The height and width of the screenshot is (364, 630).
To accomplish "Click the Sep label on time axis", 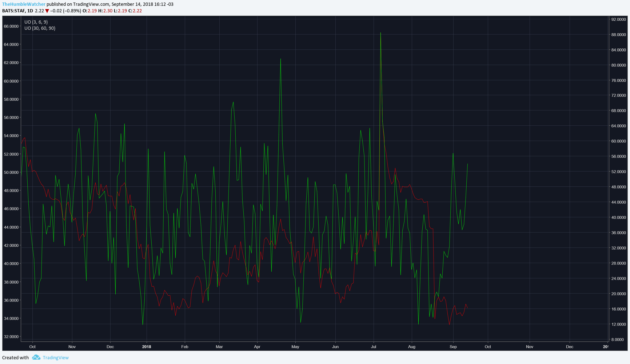I will [x=453, y=347].
